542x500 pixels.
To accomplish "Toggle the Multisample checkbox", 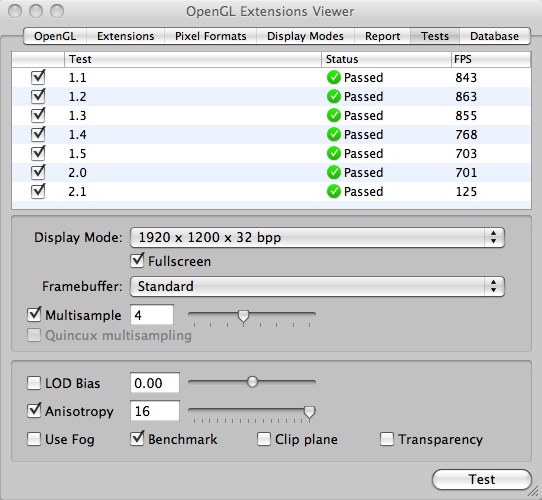I will point(34,315).
